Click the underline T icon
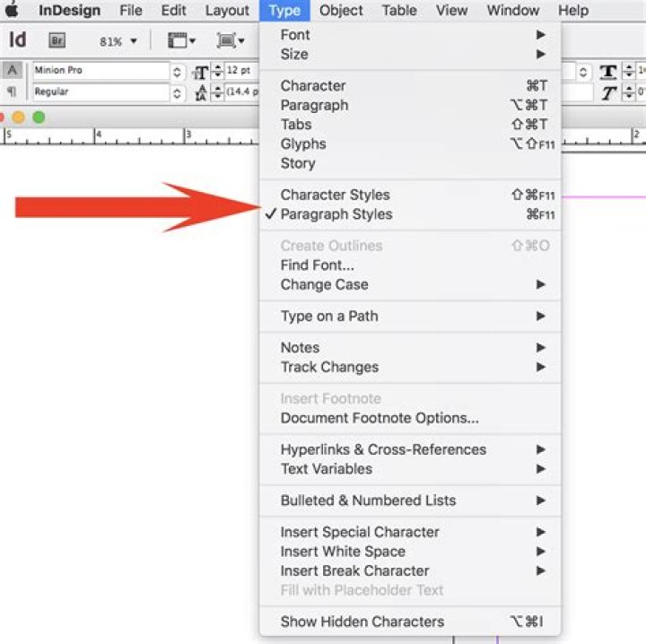Image resolution: width=646 pixels, height=644 pixels. point(608,73)
